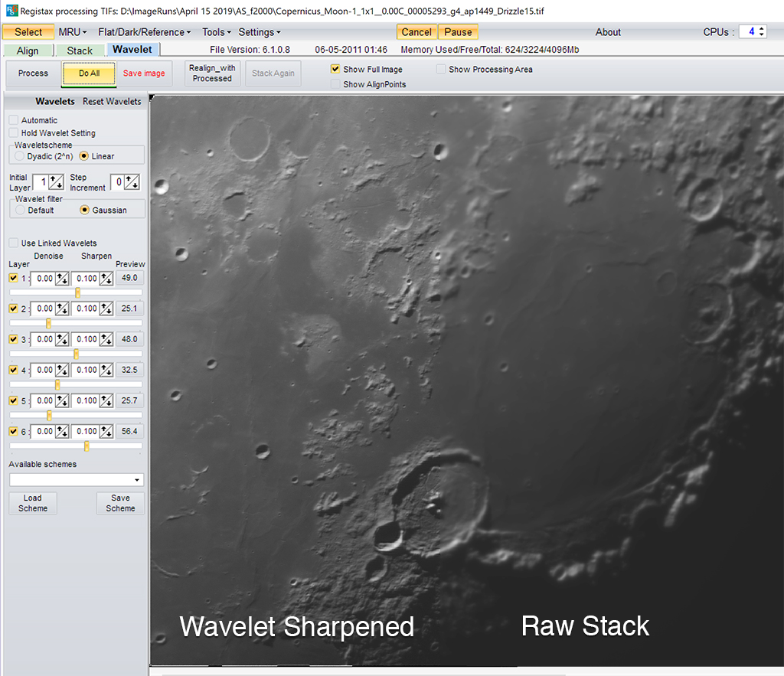Click the Realign_with Processed button
Image resolution: width=784 pixels, height=676 pixels.
coord(212,73)
